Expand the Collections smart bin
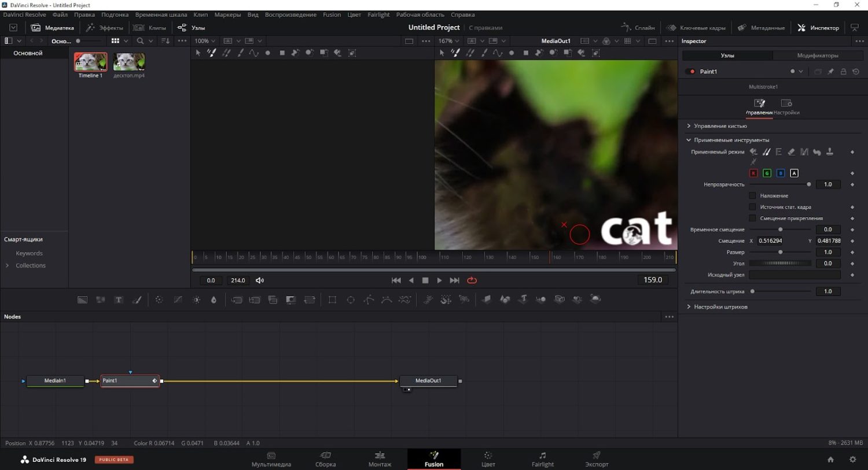 click(x=7, y=265)
